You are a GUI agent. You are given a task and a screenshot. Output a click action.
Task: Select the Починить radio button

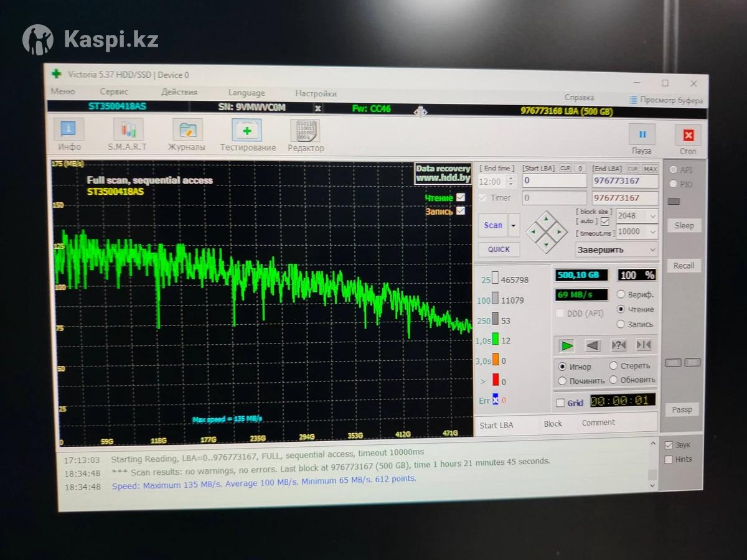(x=563, y=381)
